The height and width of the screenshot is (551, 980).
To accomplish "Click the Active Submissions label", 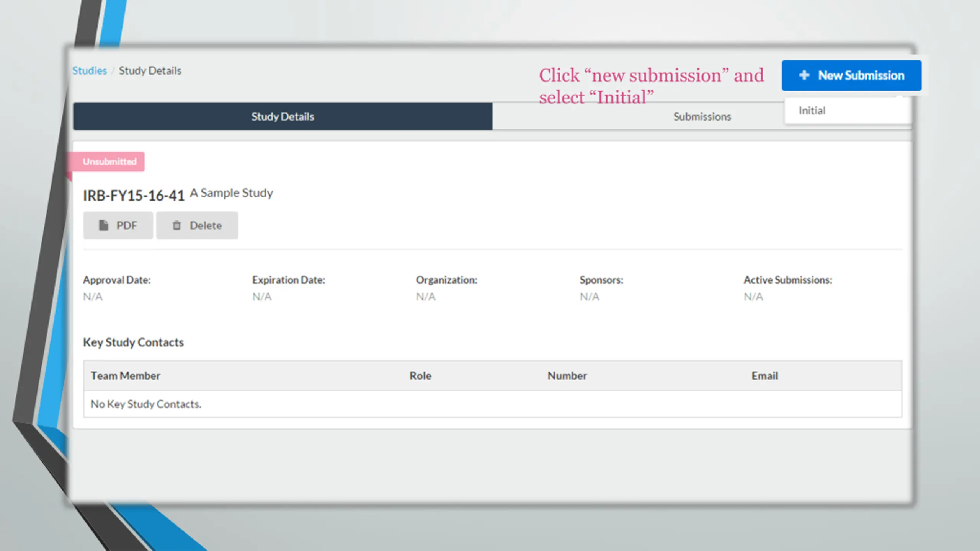I will [x=788, y=280].
